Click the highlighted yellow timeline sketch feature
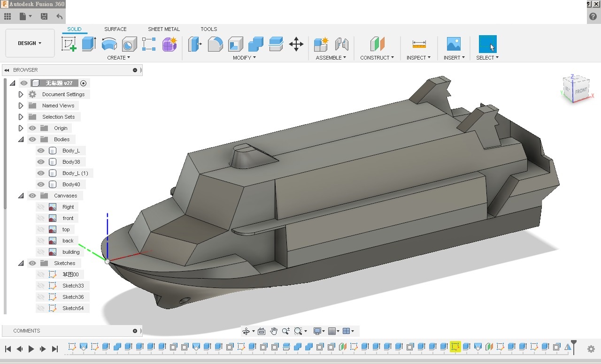 coord(455,347)
